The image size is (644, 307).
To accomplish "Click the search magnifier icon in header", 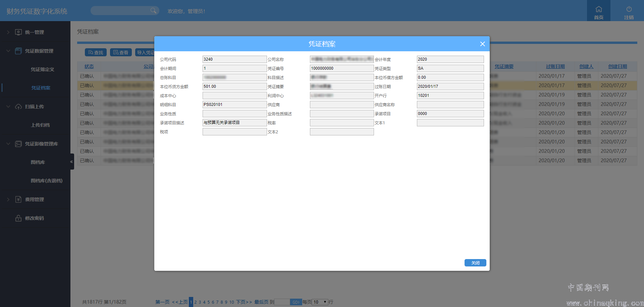I will pos(153,10).
